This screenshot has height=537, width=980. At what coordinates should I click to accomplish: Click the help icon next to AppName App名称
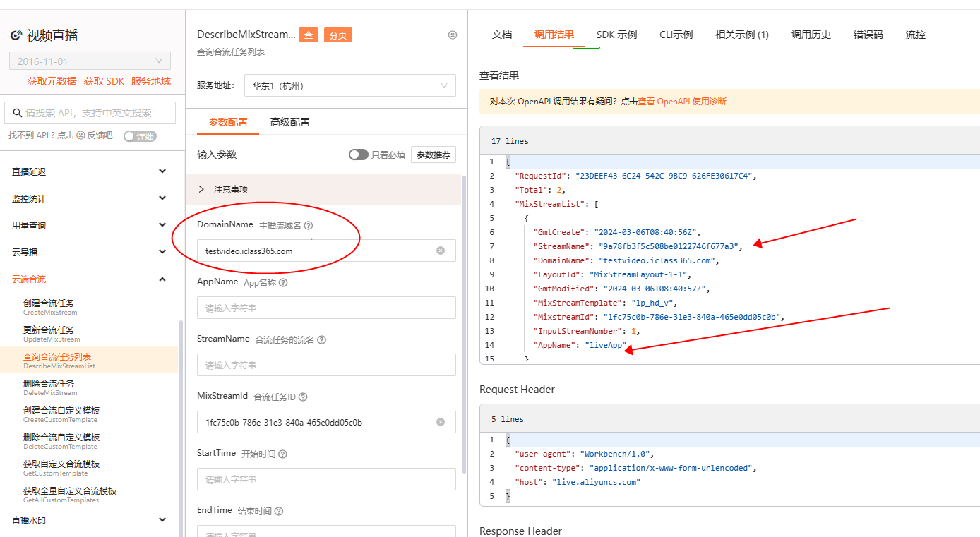tap(283, 282)
